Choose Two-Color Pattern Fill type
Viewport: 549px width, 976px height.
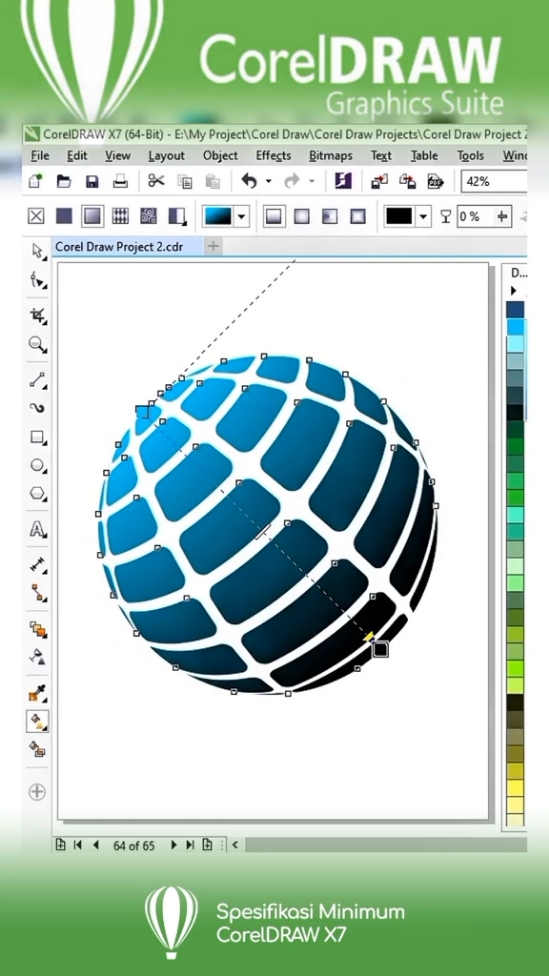point(177,216)
